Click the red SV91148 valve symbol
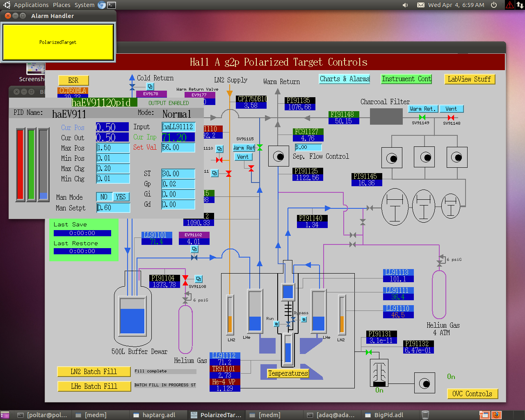Image resolution: width=525 pixels, height=420 pixels. pyautogui.click(x=451, y=117)
